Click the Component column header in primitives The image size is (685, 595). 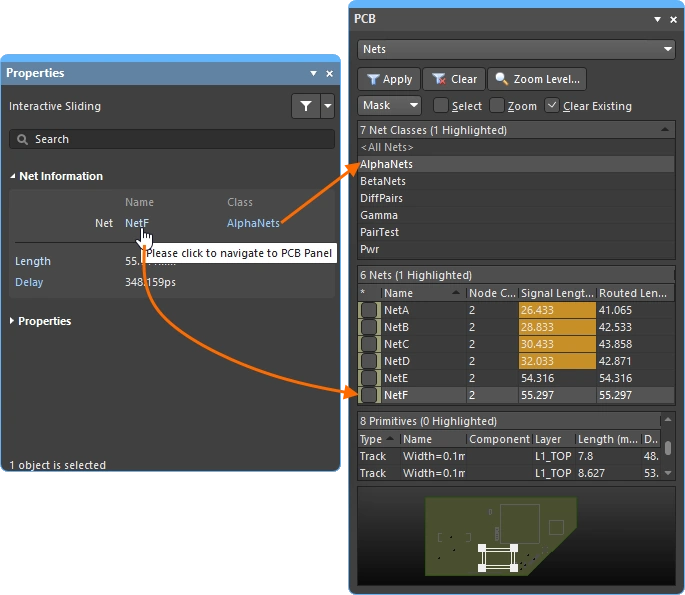(x=500, y=439)
